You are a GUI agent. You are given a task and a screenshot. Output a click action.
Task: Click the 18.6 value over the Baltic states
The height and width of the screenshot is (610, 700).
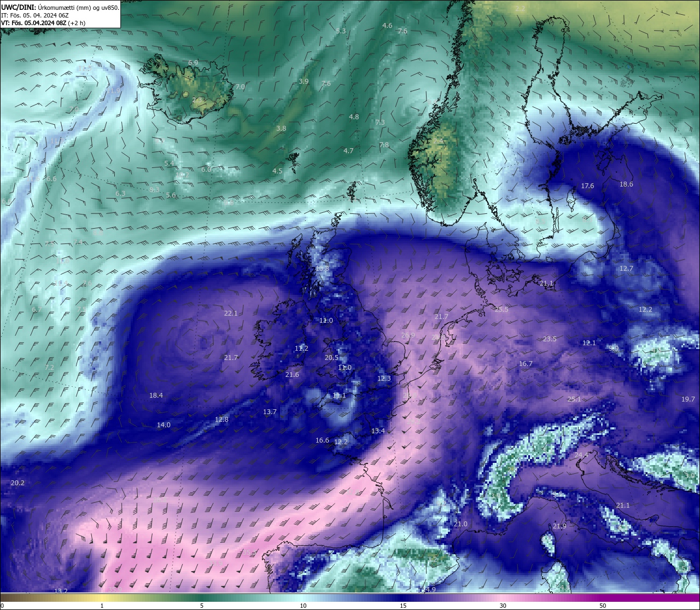pyautogui.click(x=626, y=184)
